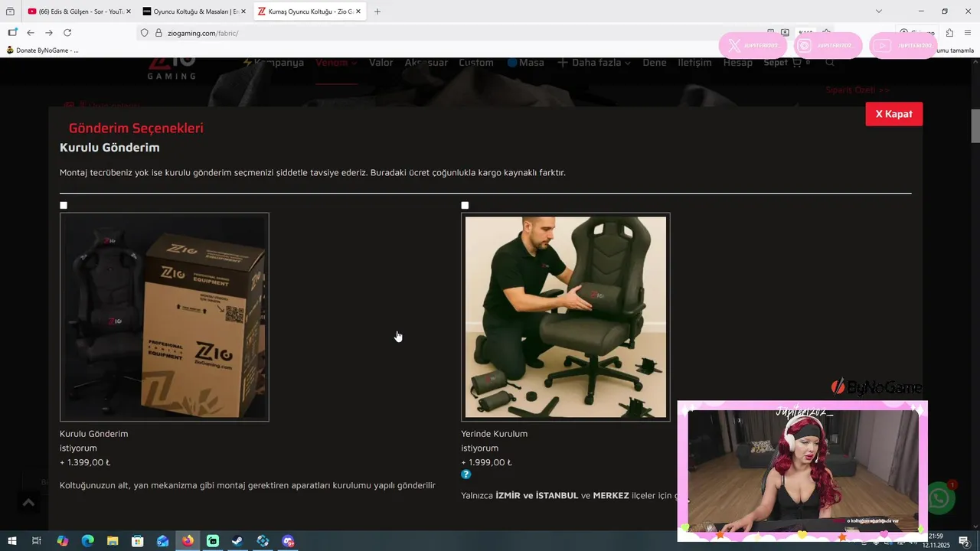Screen dimensions: 980x551
Task: Open Microsoft Store from the taskbar
Action: point(138,541)
